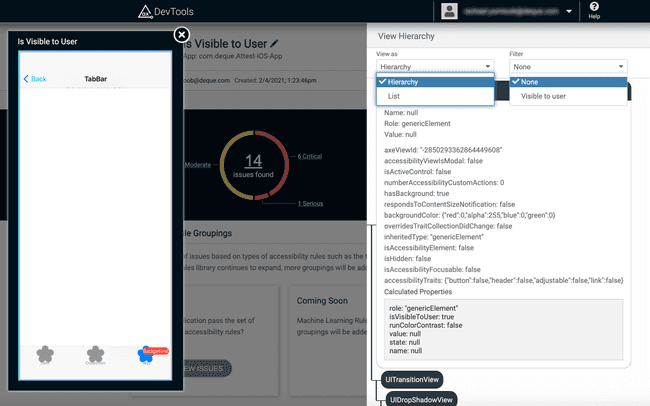Tap Back in the app preview
The height and width of the screenshot is (406, 650).
click(35, 79)
